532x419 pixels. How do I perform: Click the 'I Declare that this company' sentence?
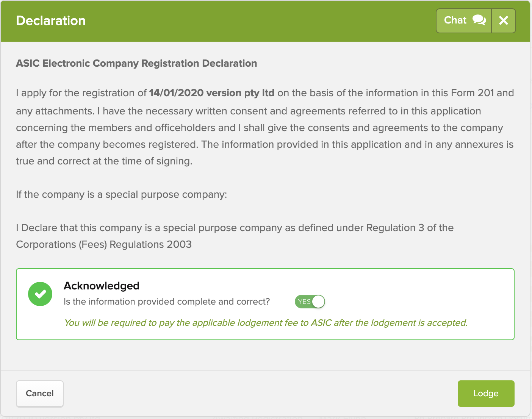click(x=235, y=228)
